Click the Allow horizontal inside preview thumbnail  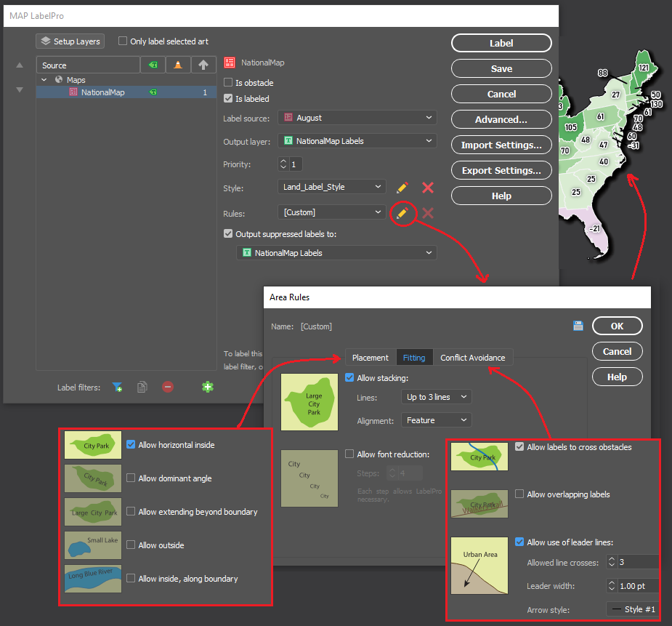coord(93,445)
